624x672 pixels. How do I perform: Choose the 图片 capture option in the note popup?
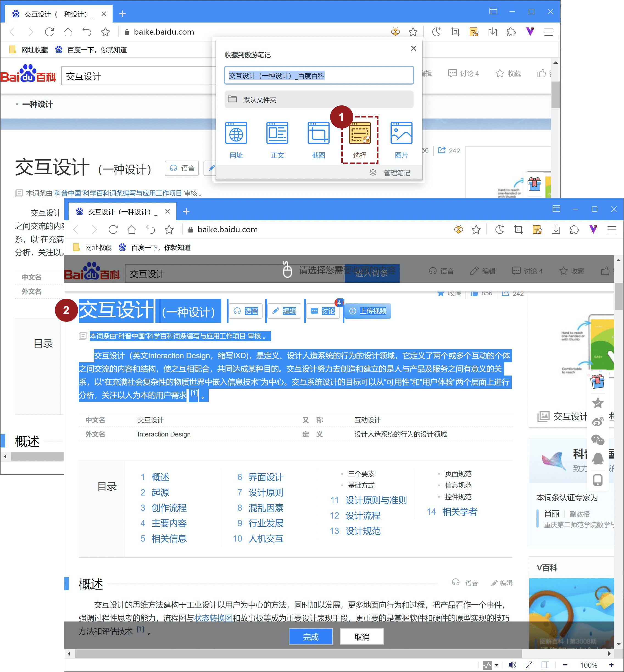pos(401,140)
